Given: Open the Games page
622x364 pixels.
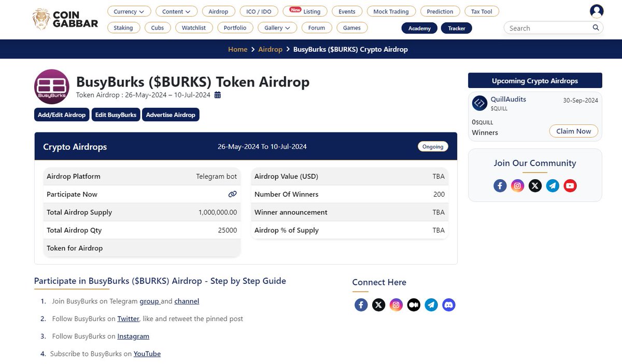Looking at the screenshot, I should tap(352, 27).
